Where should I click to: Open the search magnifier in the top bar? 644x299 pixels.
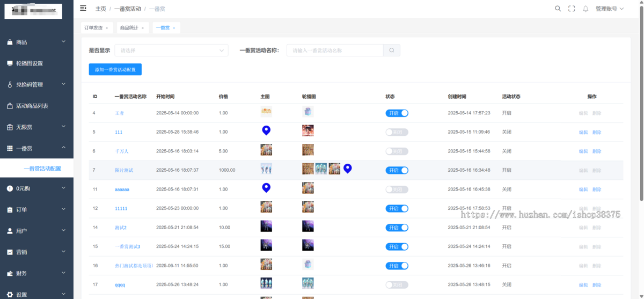[558, 9]
